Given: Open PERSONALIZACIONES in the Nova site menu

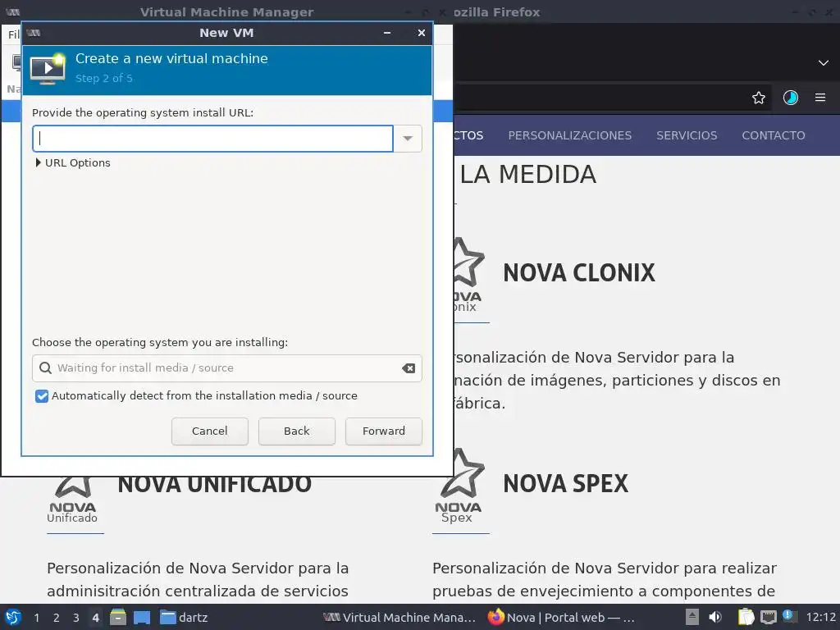Looking at the screenshot, I should [x=569, y=135].
